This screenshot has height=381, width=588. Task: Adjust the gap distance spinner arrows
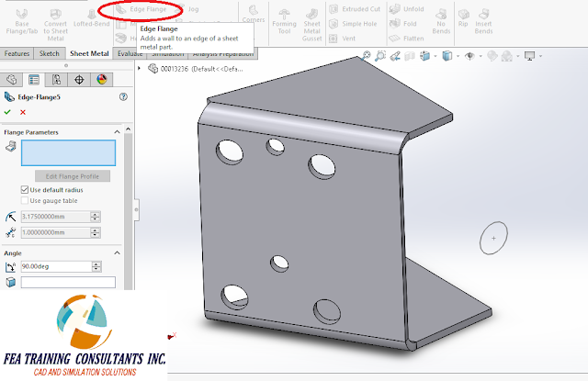96,232
